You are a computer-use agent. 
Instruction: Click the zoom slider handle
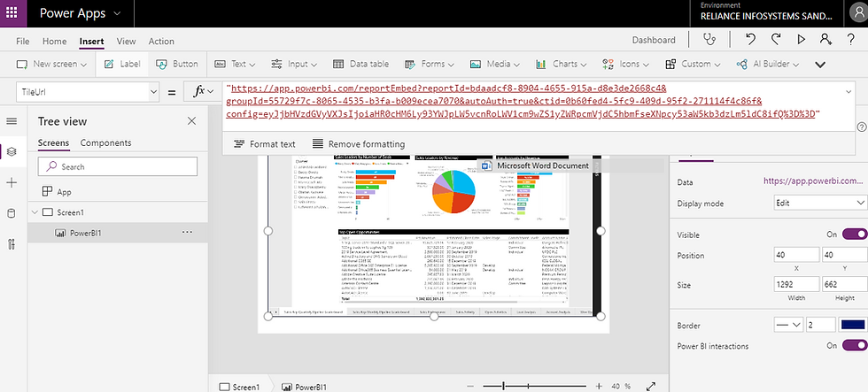(503, 386)
